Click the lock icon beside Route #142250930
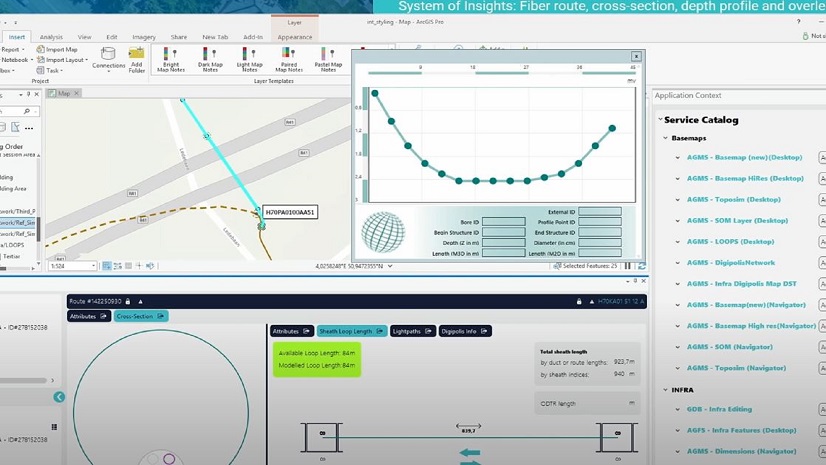The image size is (826, 465). [127, 302]
